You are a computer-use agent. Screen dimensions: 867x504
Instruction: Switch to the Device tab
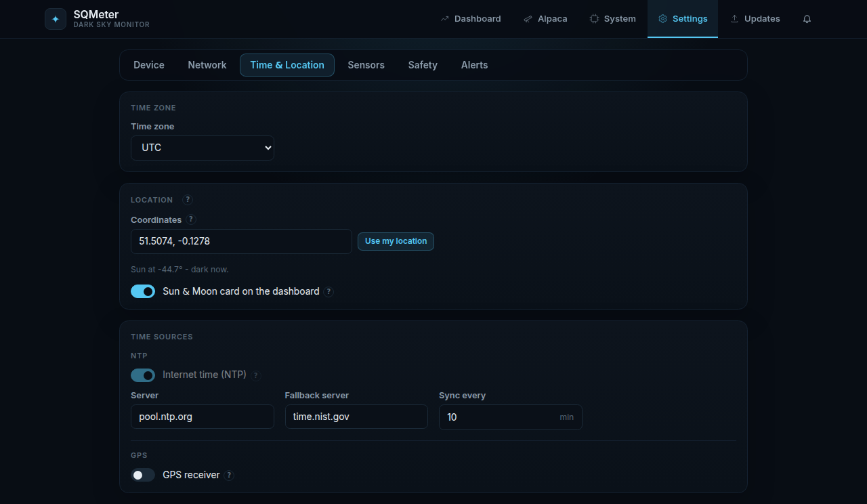(x=149, y=65)
